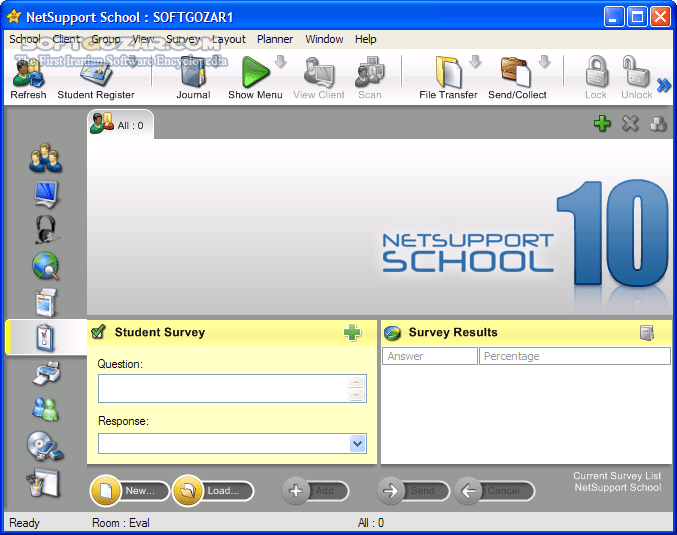Screen dimensions: 677x535
Task: Open the Response combo box dropdown
Action: click(x=357, y=443)
